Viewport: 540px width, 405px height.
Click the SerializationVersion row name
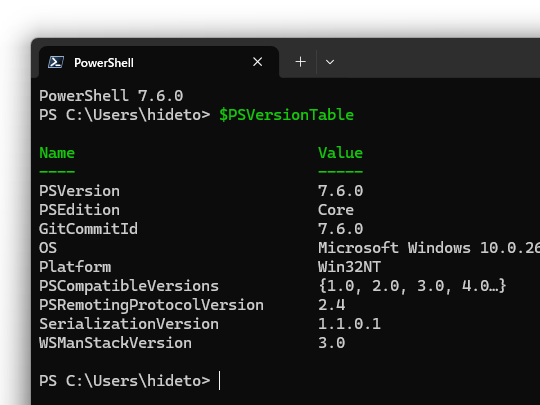[x=129, y=324]
